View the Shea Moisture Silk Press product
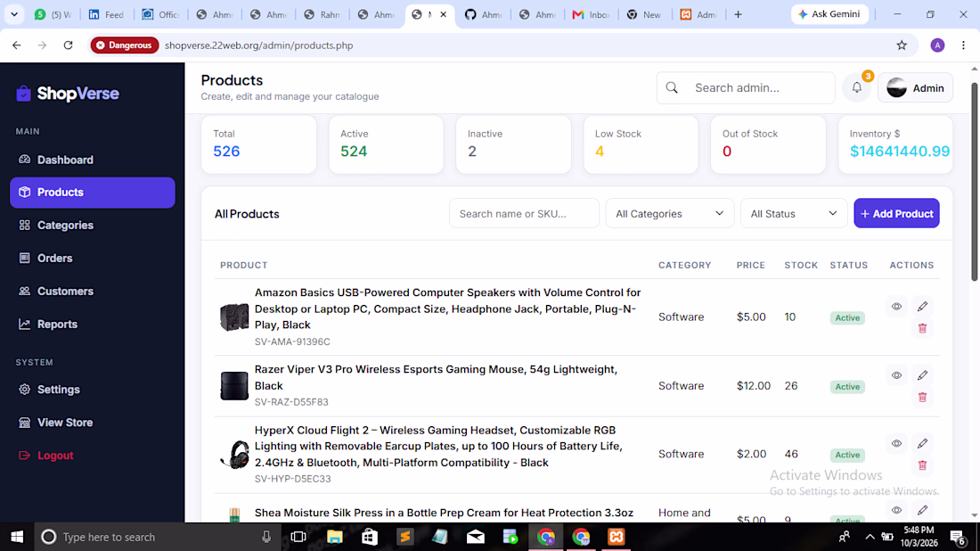This screenshot has width=980, height=551. click(896, 510)
